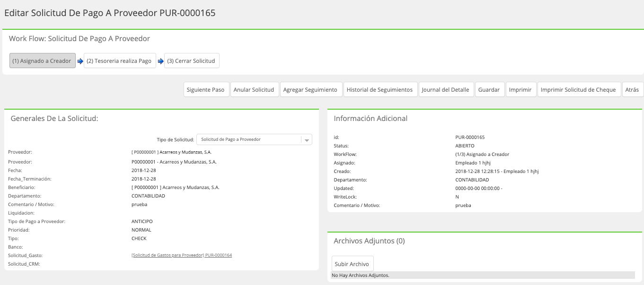Open Historial de Seguimientos
The width and height of the screenshot is (644, 285).
[380, 90]
